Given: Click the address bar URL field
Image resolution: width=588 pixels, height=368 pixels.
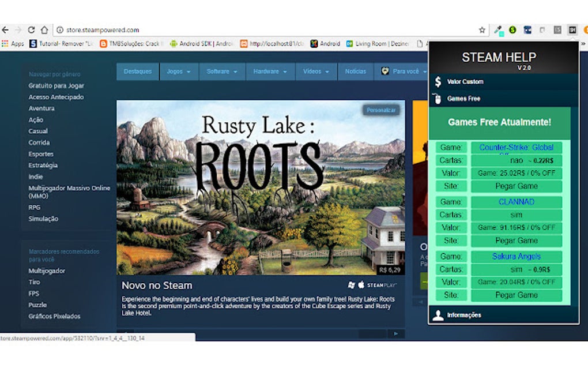Looking at the screenshot, I should (262, 30).
